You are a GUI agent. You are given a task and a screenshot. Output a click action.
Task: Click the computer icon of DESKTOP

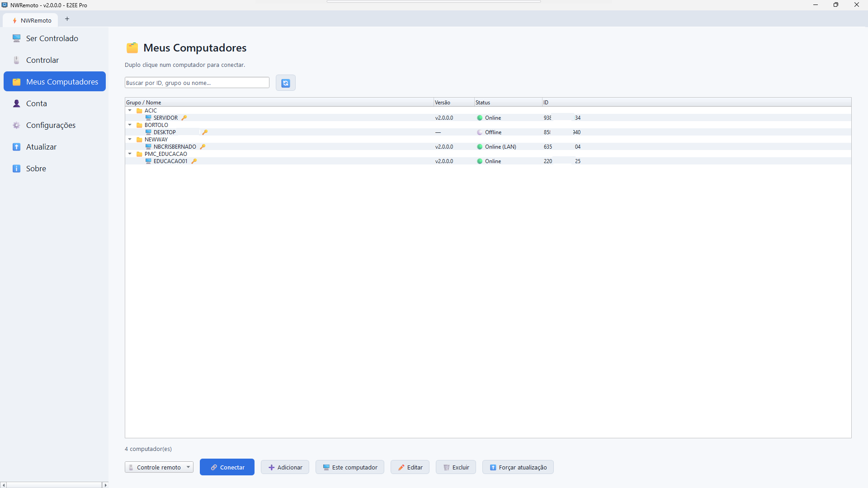(148, 132)
